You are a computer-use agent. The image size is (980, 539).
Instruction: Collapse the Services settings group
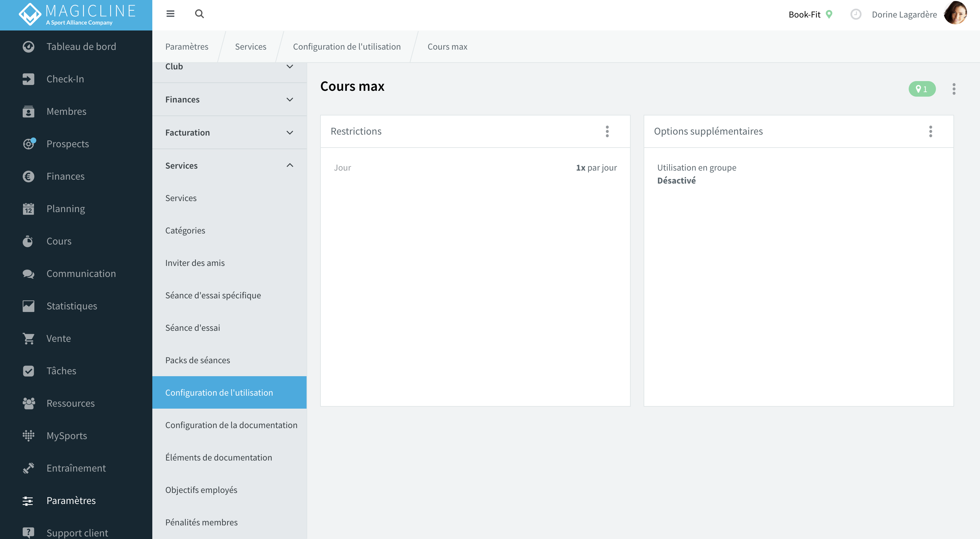[x=229, y=166]
